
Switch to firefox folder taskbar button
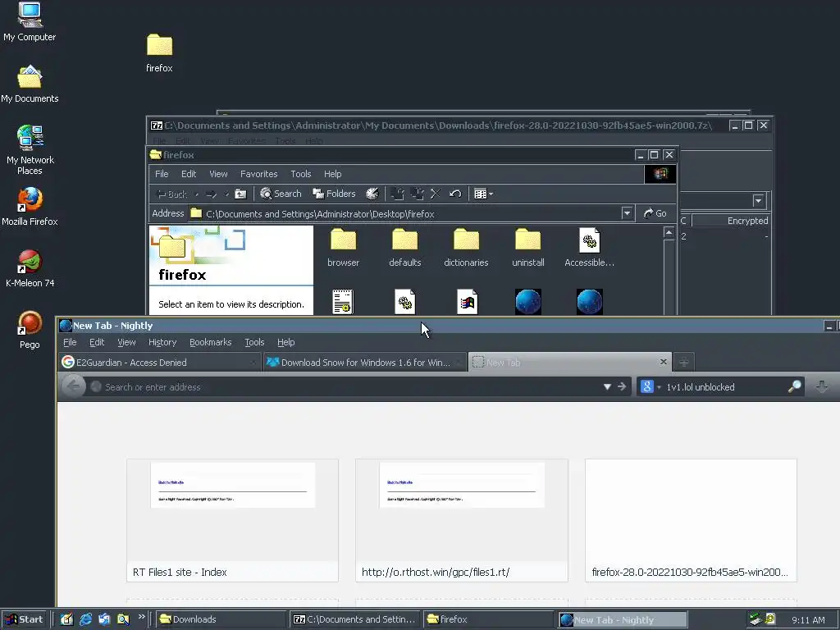[x=489, y=619]
